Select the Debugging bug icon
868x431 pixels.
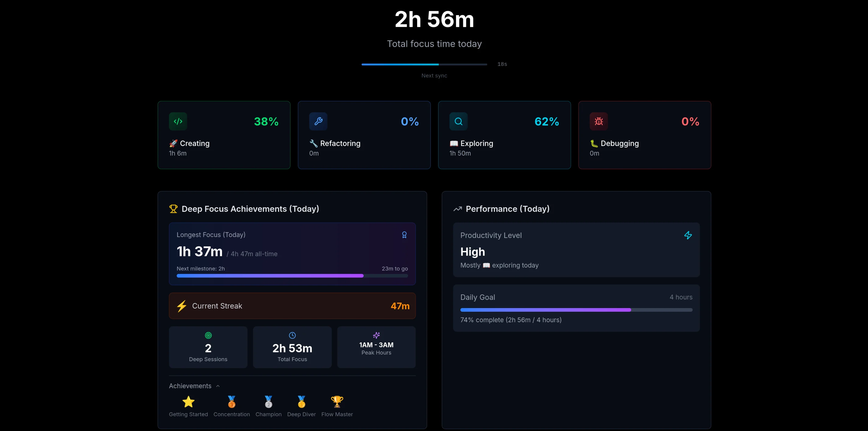coord(598,121)
